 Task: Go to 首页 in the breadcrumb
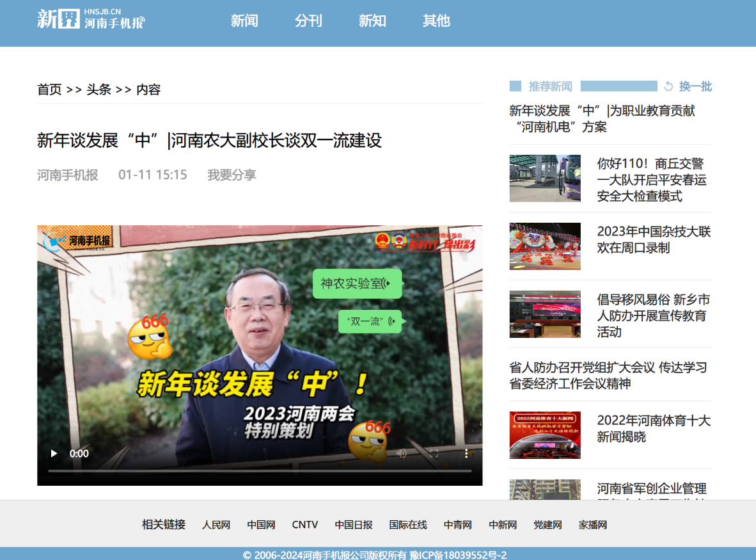tap(49, 90)
